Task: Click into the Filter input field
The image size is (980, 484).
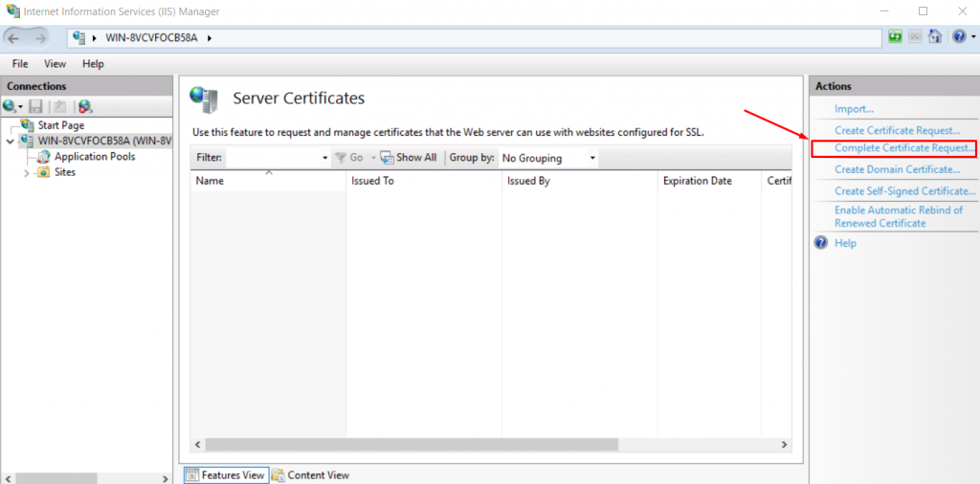Action: click(273, 158)
